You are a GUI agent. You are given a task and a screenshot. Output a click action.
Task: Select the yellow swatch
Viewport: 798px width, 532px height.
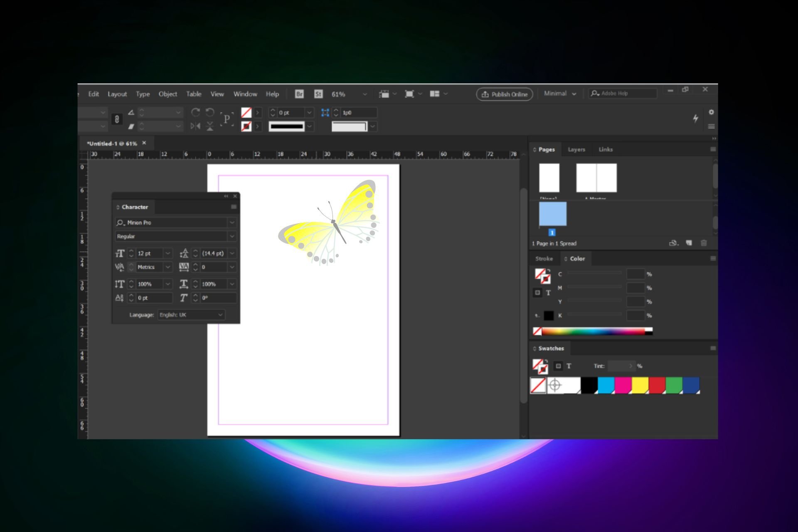640,385
